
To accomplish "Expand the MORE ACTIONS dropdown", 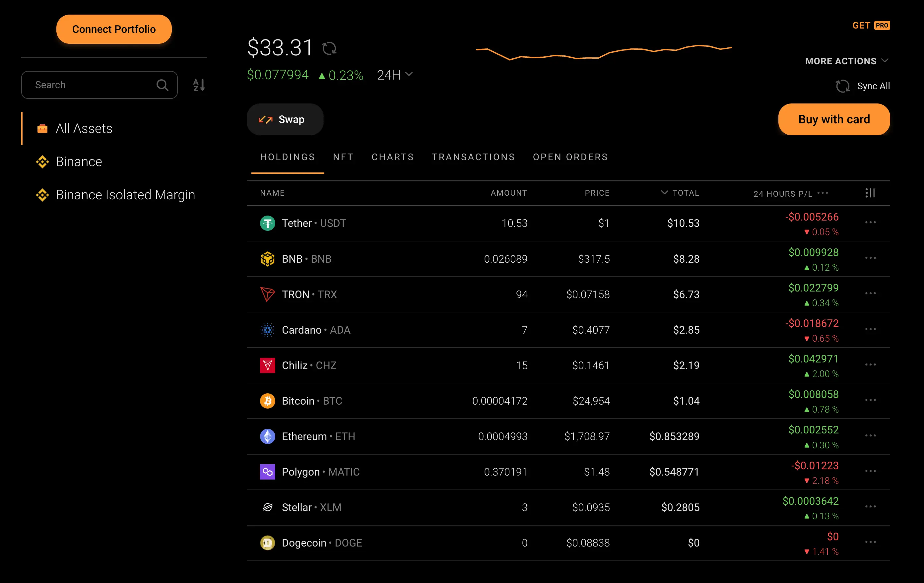I will pyautogui.click(x=847, y=61).
